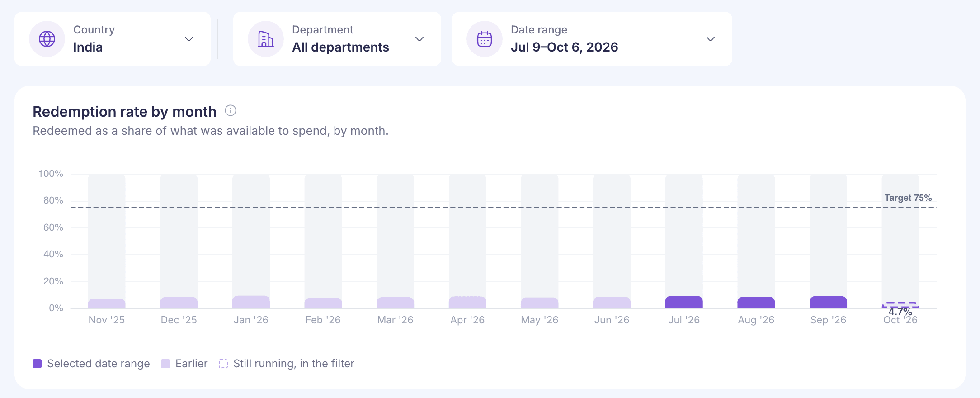Click the Still running legend swatch

click(x=223, y=364)
